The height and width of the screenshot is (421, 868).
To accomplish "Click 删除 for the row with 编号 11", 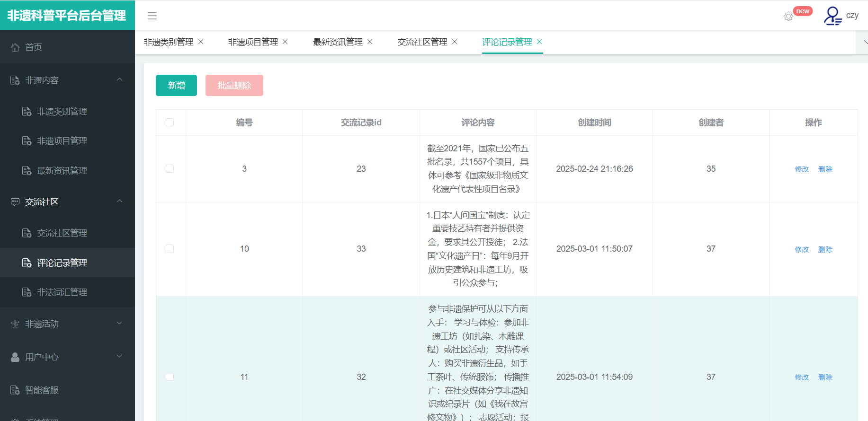I will (825, 377).
